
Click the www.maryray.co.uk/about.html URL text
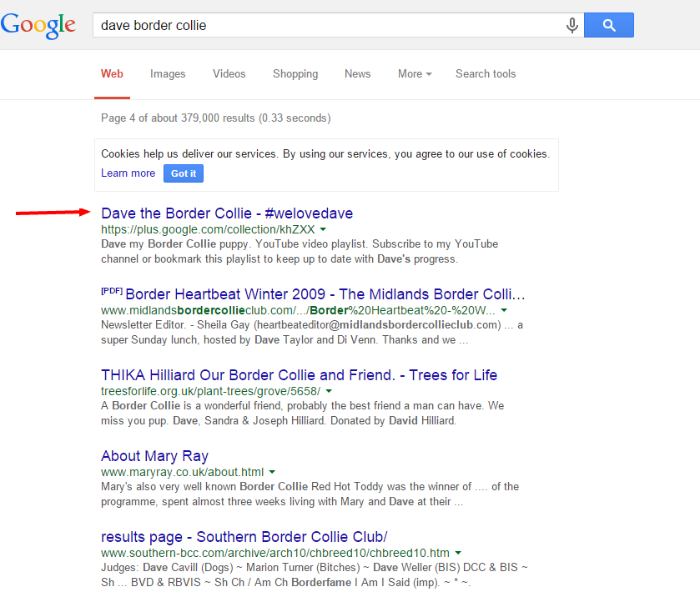tap(182, 472)
